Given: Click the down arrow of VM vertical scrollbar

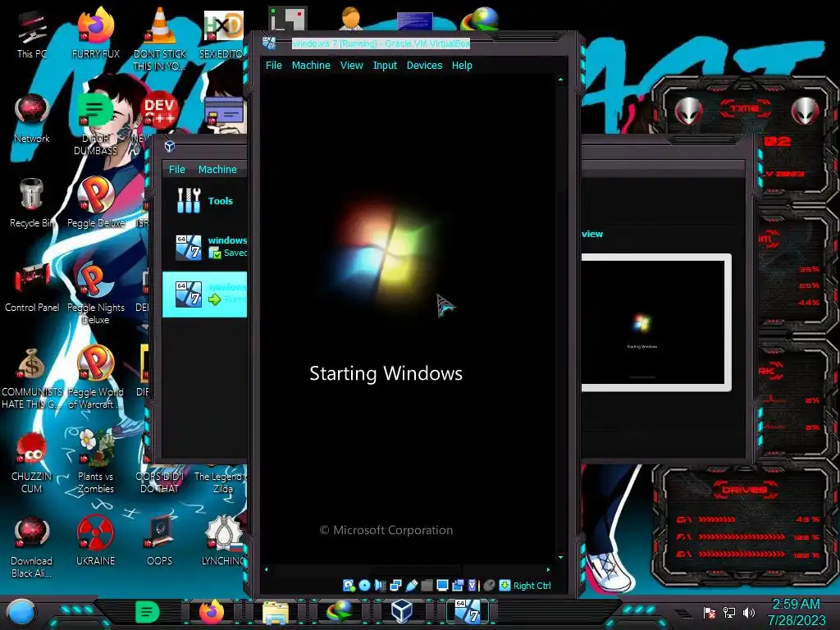Looking at the screenshot, I should (560, 558).
